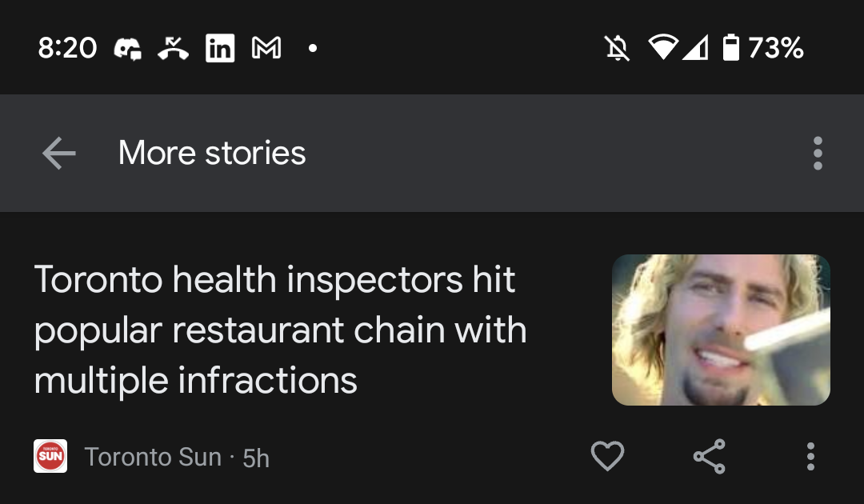Tap the 8:20 clock display
The width and height of the screenshot is (864, 504).
click(x=68, y=48)
